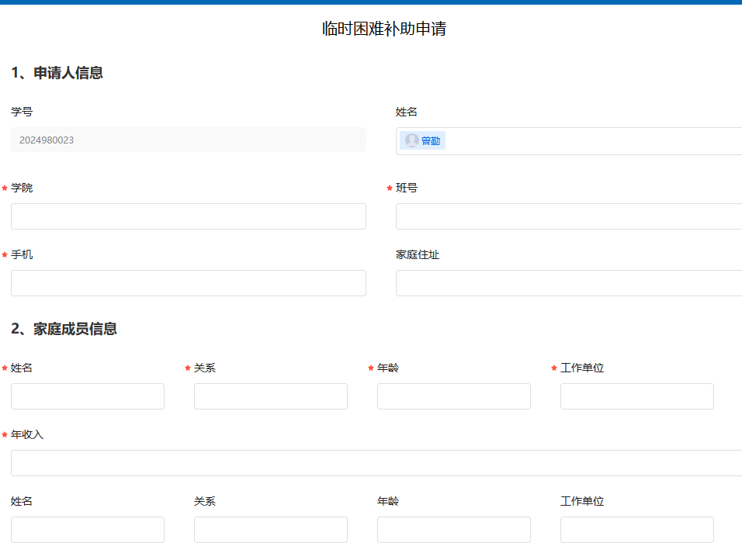
Task: Click the 家庭住址 label text
Action: point(418,255)
